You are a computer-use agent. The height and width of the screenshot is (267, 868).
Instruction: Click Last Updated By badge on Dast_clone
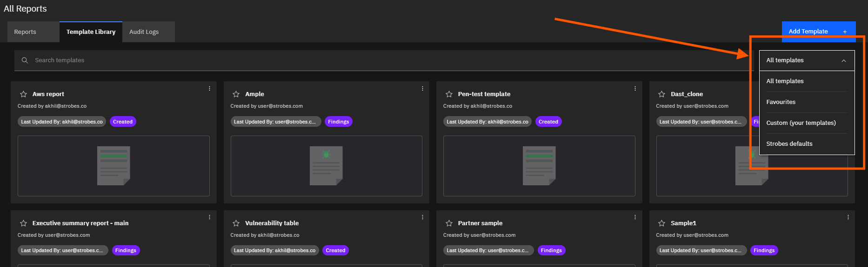701,122
